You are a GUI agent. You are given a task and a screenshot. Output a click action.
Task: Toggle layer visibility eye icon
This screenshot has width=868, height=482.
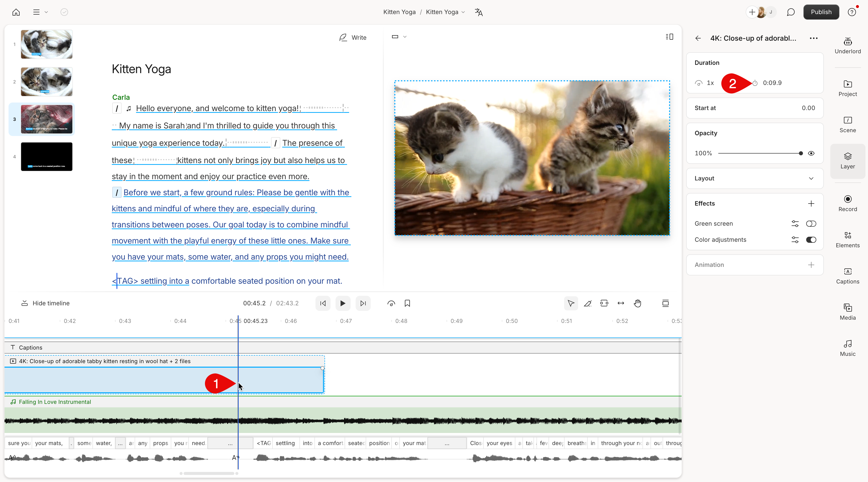(811, 153)
